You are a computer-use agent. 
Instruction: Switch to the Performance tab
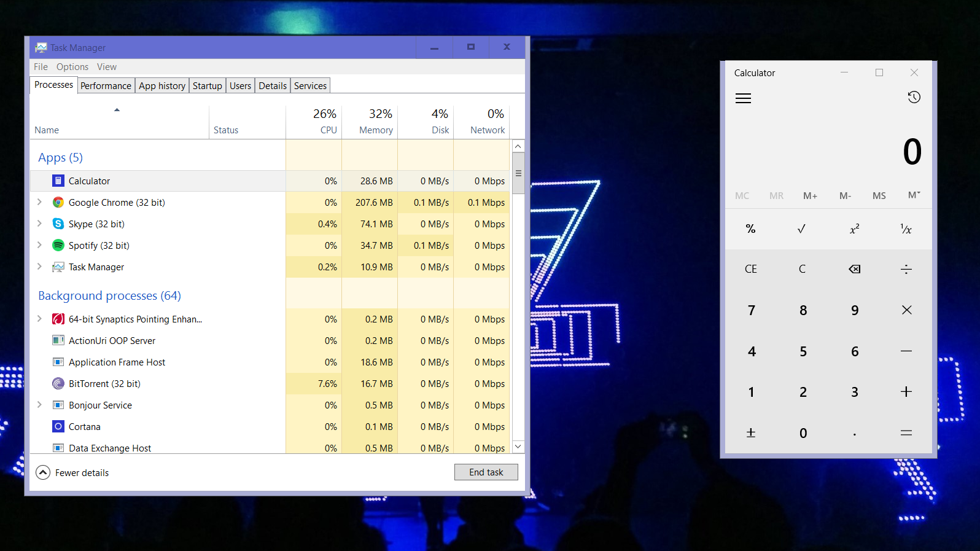pyautogui.click(x=106, y=86)
